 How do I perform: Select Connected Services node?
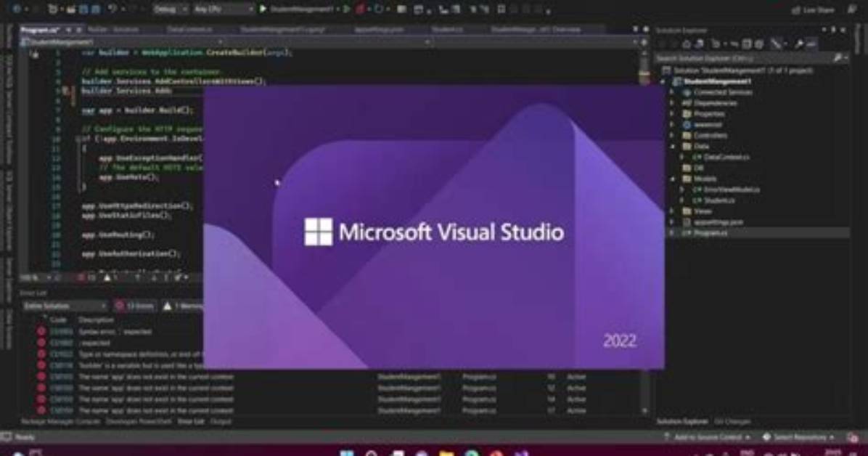pyautogui.click(x=722, y=92)
